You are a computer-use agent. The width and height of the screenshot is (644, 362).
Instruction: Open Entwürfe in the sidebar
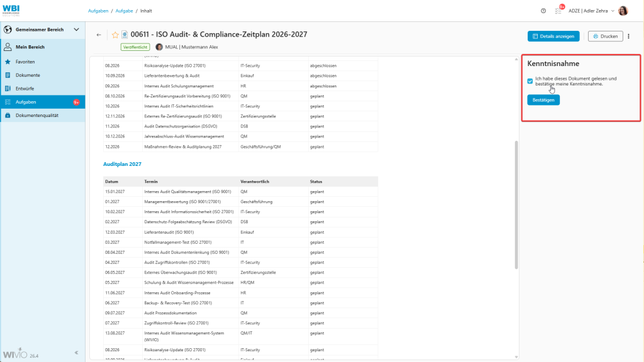click(43, 89)
